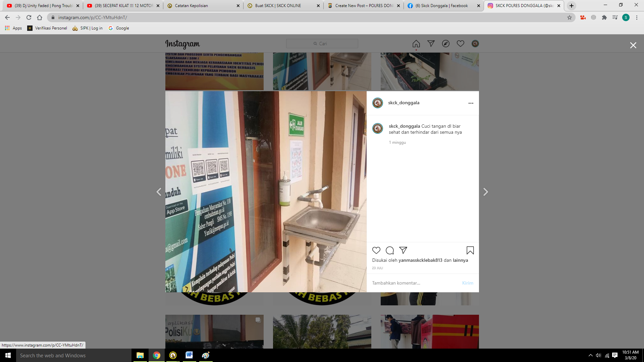This screenshot has width=644, height=362.
Task: Close the post overlay with X
Action: point(633,45)
